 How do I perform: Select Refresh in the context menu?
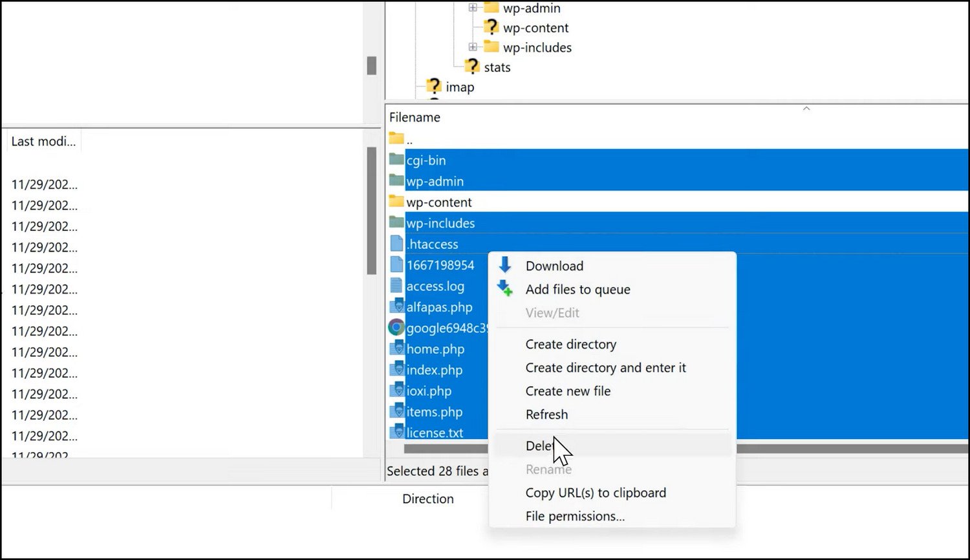(546, 415)
